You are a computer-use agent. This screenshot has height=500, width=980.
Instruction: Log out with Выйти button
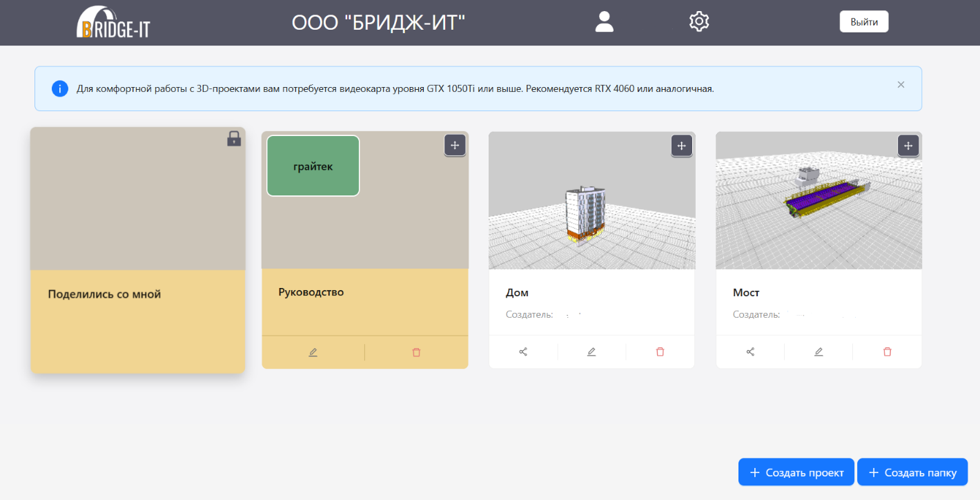tap(864, 21)
